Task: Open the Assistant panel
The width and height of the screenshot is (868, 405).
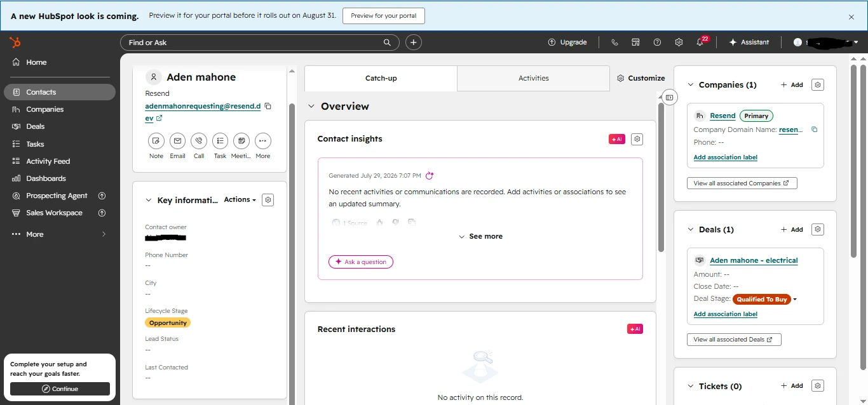Action: 749,43
